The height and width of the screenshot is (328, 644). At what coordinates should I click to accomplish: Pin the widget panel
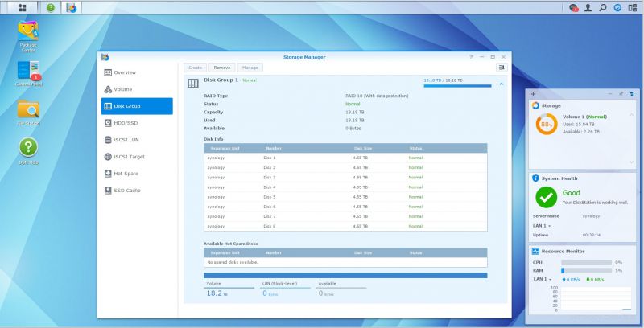(x=621, y=94)
